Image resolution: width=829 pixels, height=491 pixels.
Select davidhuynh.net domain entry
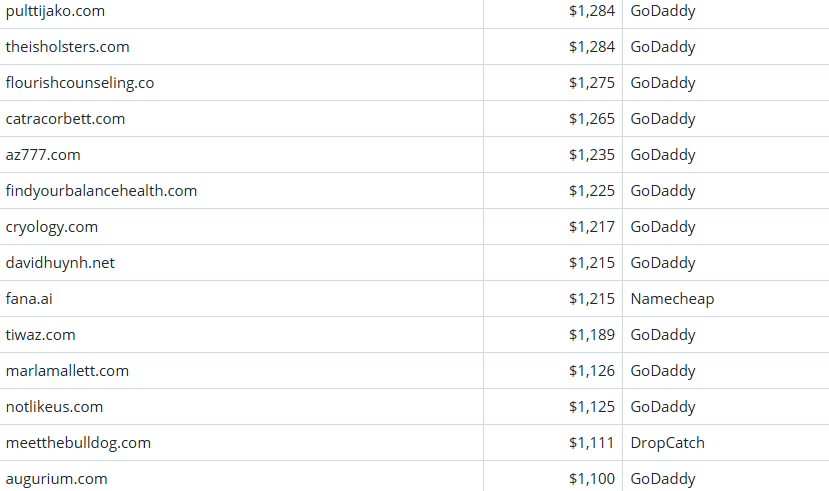tap(59, 263)
